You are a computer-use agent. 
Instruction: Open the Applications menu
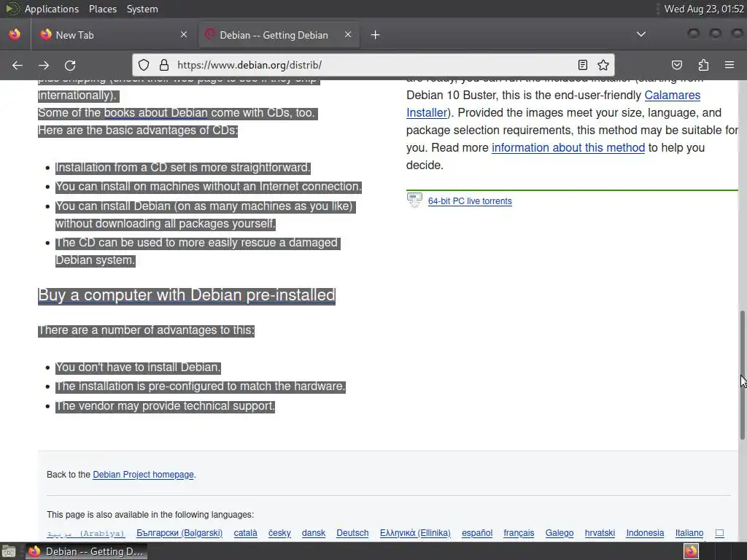pos(52,9)
